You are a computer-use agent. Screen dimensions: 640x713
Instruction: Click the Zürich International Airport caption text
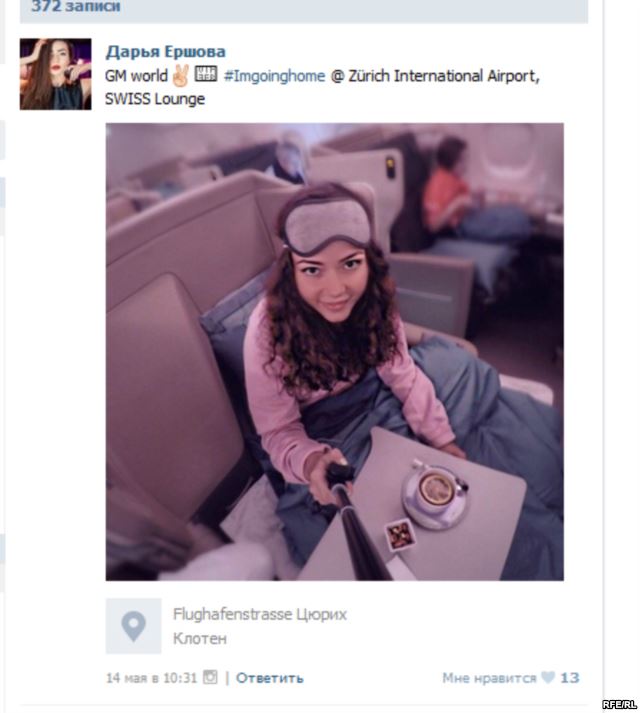[x=444, y=76]
